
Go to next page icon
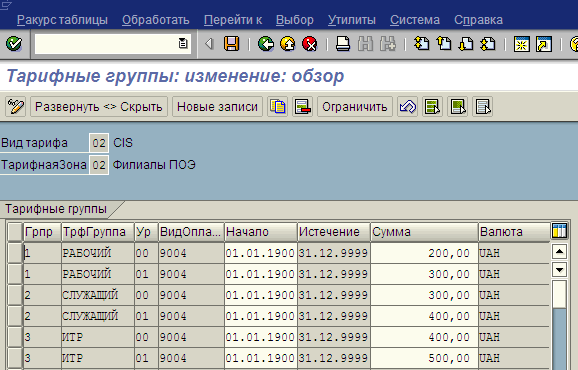(x=466, y=44)
